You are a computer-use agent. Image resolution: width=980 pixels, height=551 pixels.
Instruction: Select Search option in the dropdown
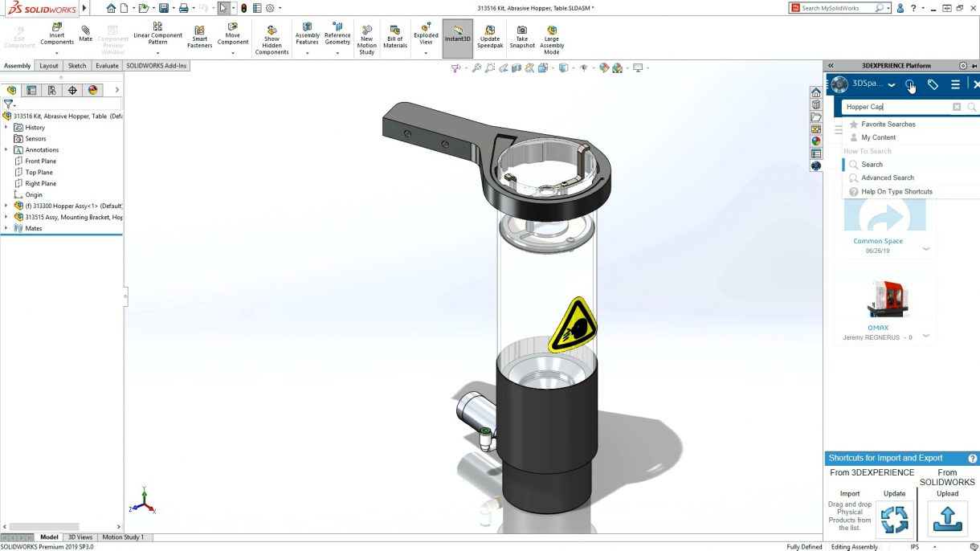(x=872, y=165)
